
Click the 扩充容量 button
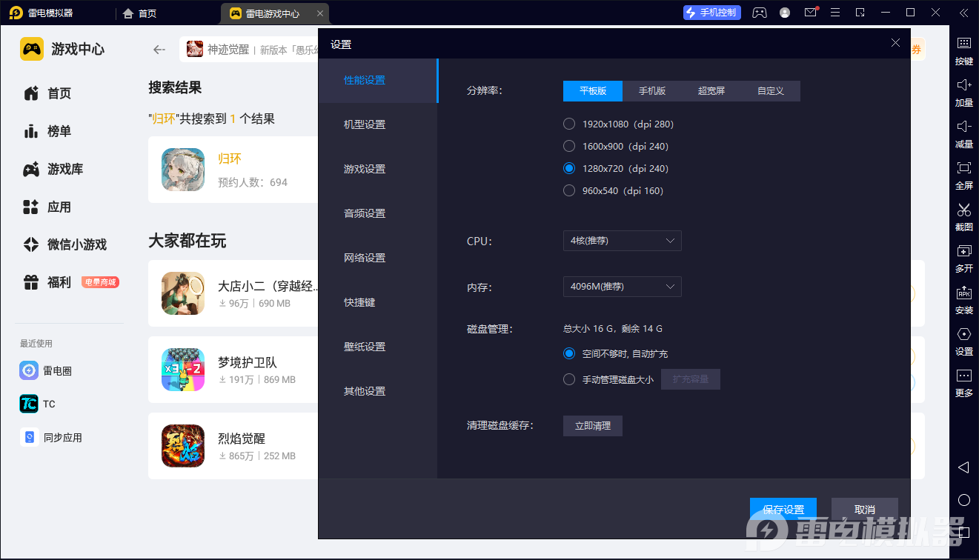(x=691, y=379)
